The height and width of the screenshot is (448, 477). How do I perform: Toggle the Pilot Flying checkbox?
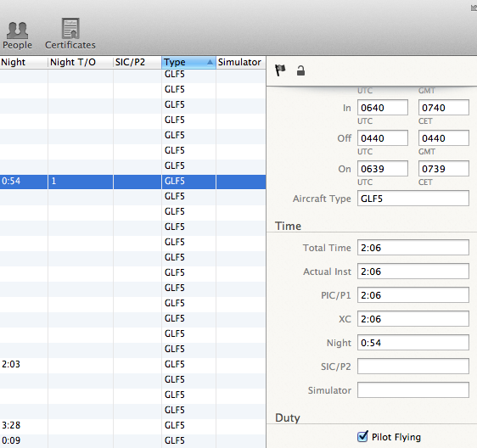[x=362, y=436]
